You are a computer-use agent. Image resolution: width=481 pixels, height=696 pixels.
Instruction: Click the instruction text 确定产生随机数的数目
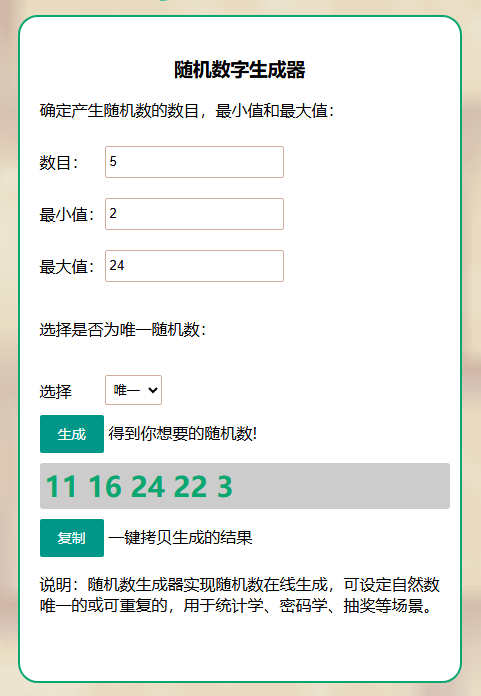[119, 111]
